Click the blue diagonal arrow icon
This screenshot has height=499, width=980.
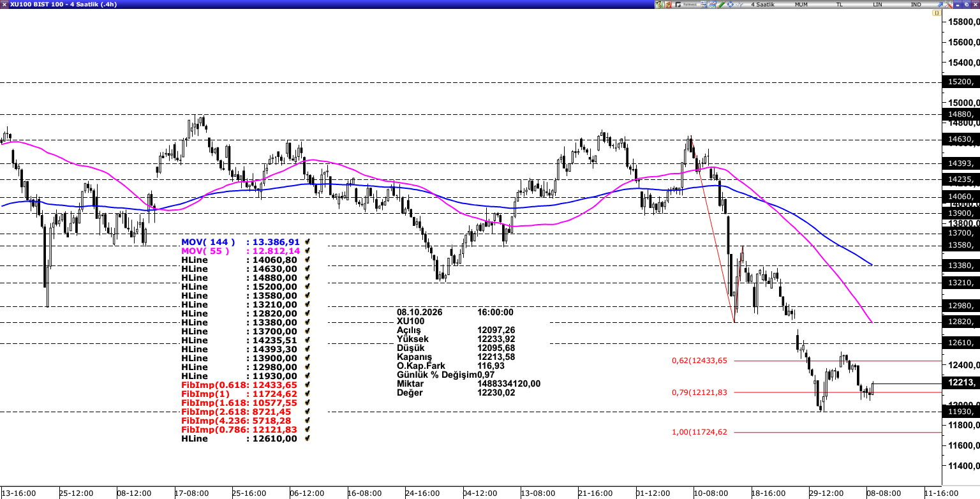(940, 4)
